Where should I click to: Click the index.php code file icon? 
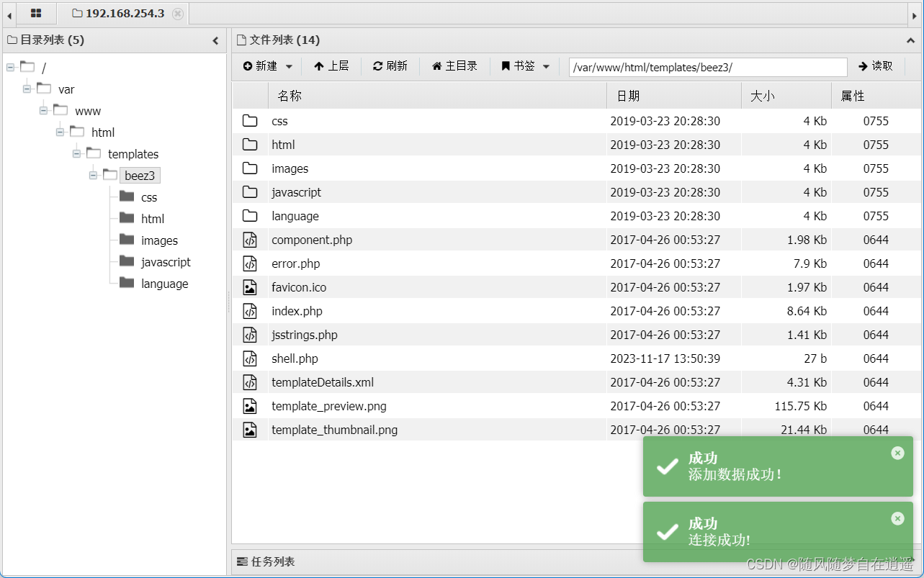(x=250, y=311)
